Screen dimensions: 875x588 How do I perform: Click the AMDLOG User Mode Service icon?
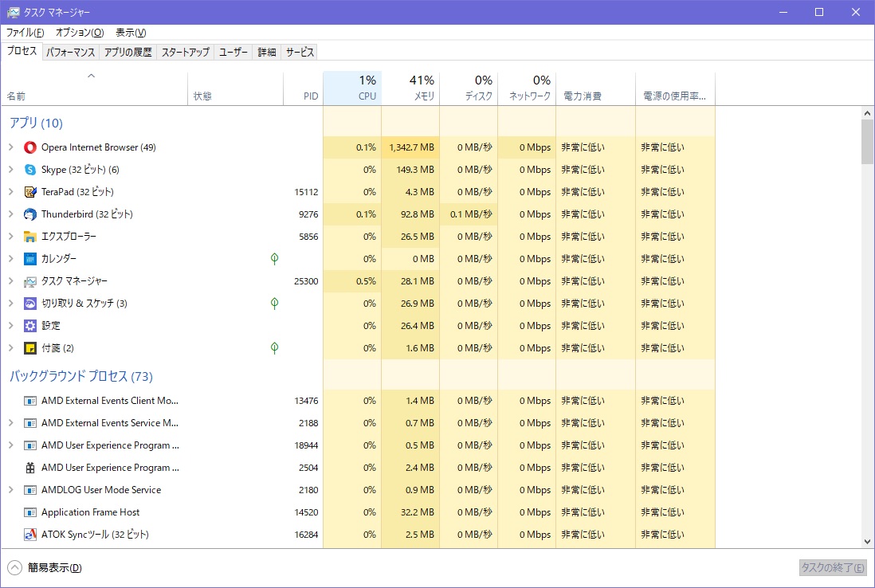click(x=30, y=489)
